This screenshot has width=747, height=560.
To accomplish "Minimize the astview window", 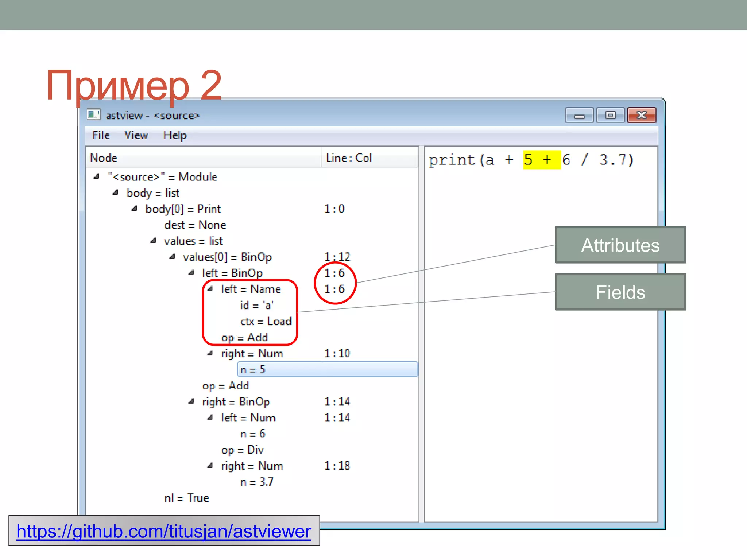I will [x=579, y=116].
